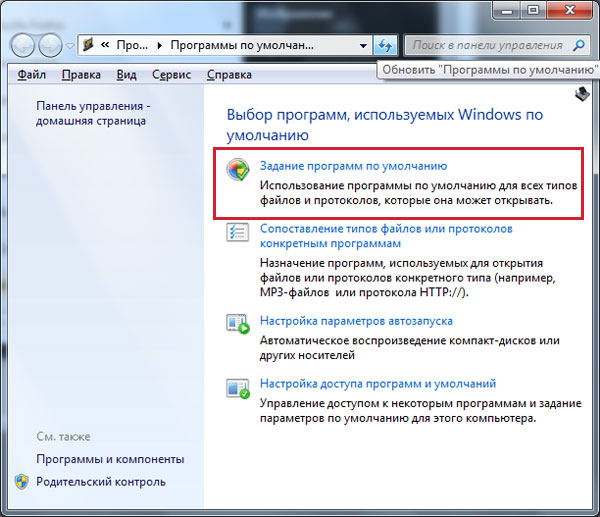Open the 'Программы и компоненты' link under 'См. также'
Image resolution: width=600 pixels, height=517 pixels.
coord(110,459)
